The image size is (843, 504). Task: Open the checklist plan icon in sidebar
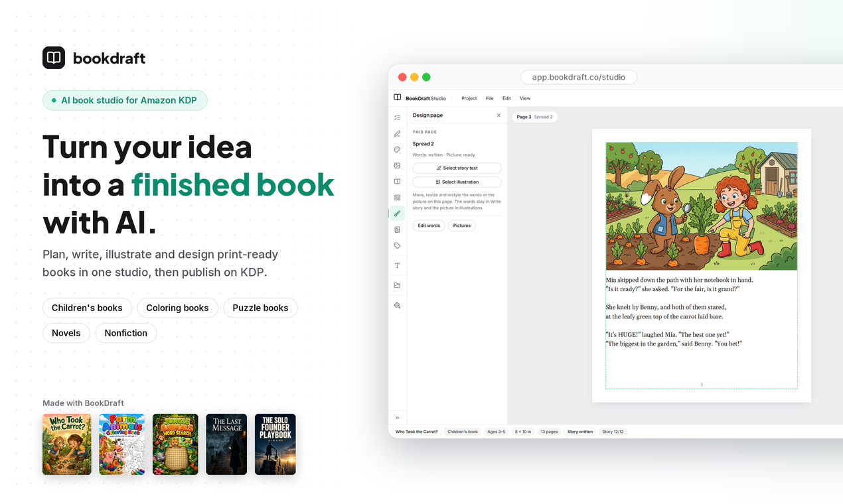[397, 117]
